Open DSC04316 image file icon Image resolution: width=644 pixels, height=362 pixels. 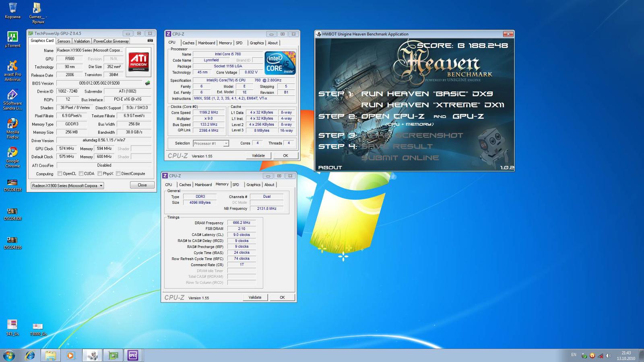pos(12,243)
